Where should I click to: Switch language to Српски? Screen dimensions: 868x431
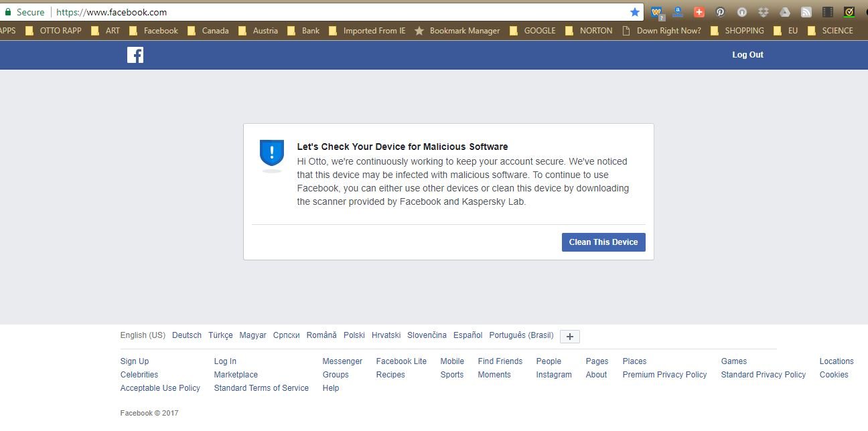(x=287, y=335)
